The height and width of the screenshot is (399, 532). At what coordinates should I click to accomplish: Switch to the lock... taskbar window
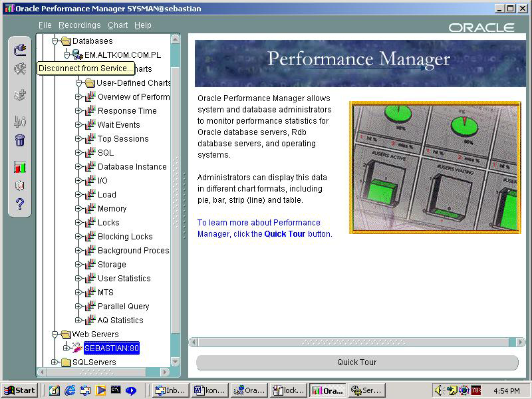pyautogui.click(x=289, y=390)
